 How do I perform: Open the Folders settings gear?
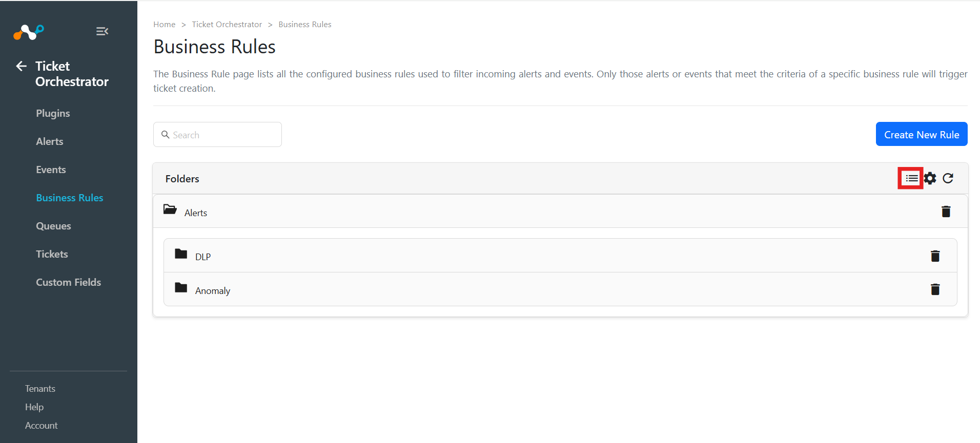[x=930, y=178]
